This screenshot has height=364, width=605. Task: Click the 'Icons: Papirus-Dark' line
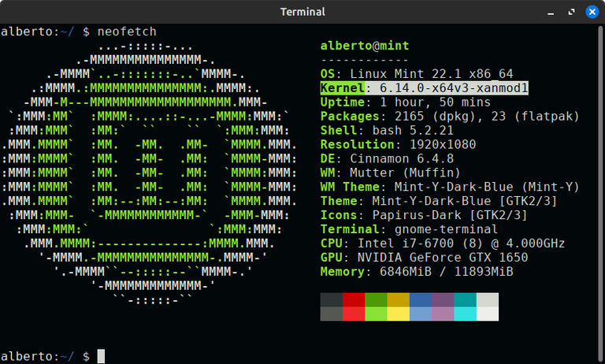coord(424,215)
